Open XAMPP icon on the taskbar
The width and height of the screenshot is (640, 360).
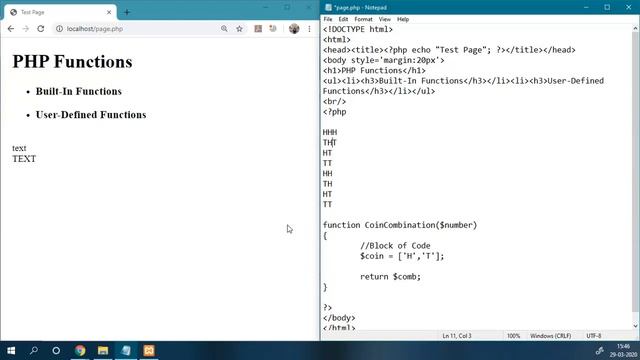(149, 351)
